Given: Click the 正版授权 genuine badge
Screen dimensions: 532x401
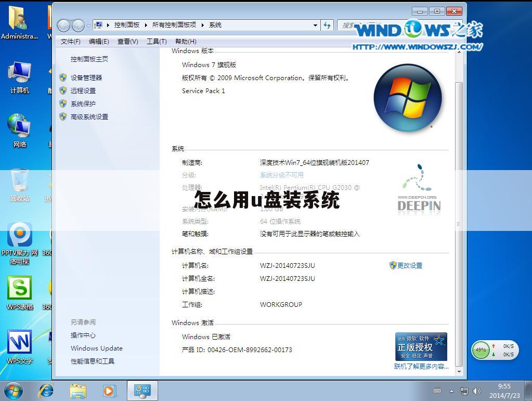Looking at the screenshot, I should pos(421,346).
